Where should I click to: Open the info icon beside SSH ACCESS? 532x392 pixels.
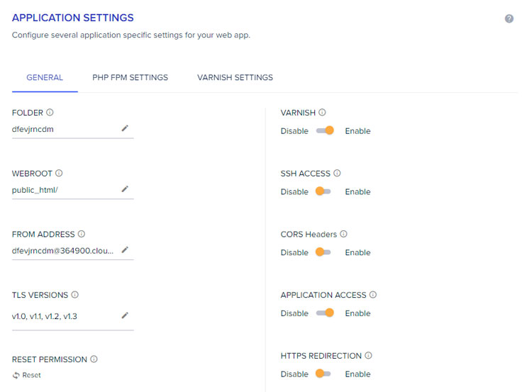click(x=337, y=173)
